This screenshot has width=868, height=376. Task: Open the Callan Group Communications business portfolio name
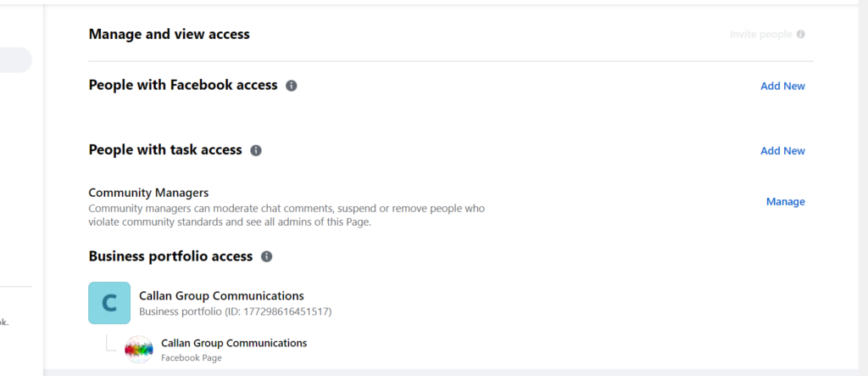(x=221, y=296)
